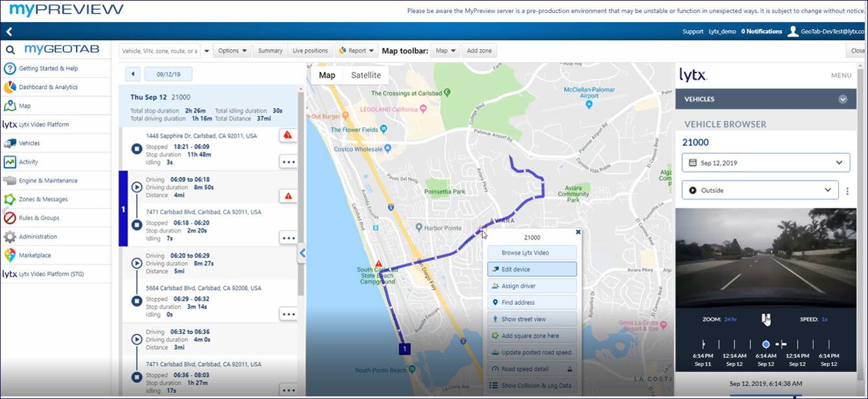Open the Sep 12, 2019 date dropdown
Image resolution: width=868 pixels, height=399 pixels.
[765, 163]
